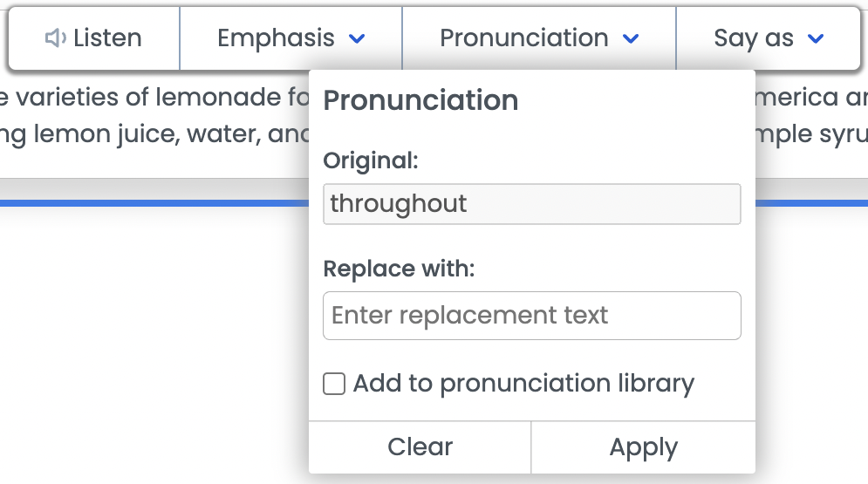The height and width of the screenshot is (484, 868).
Task: Click the blue progress bar left of popup
Action: pyautogui.click(x=154, y=203)
